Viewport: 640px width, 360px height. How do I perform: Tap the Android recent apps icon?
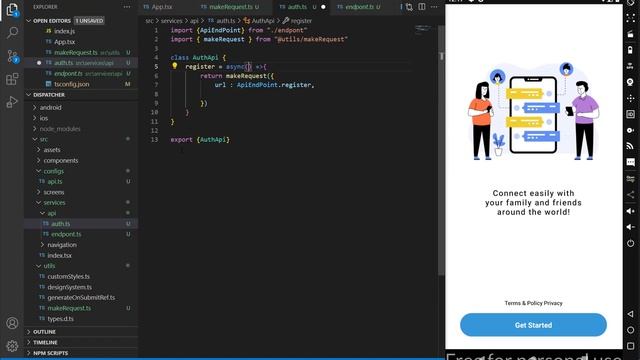(x=631, y=346)
